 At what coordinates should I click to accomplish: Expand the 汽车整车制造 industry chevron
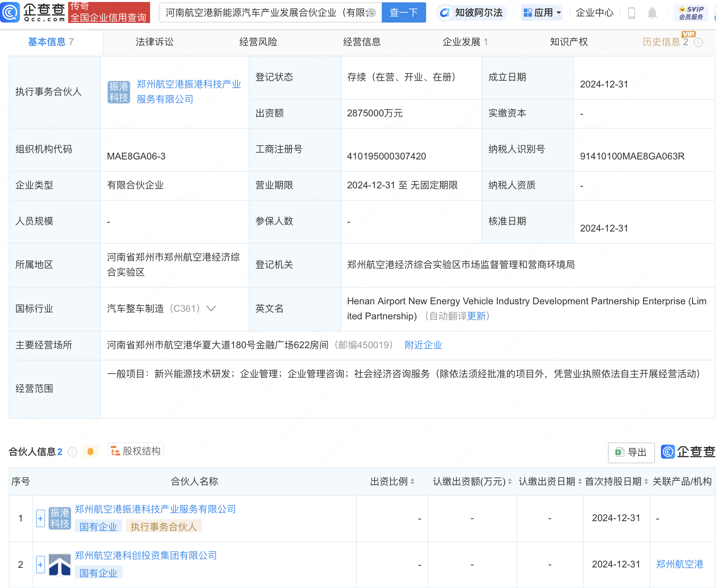tap(211, 309)
